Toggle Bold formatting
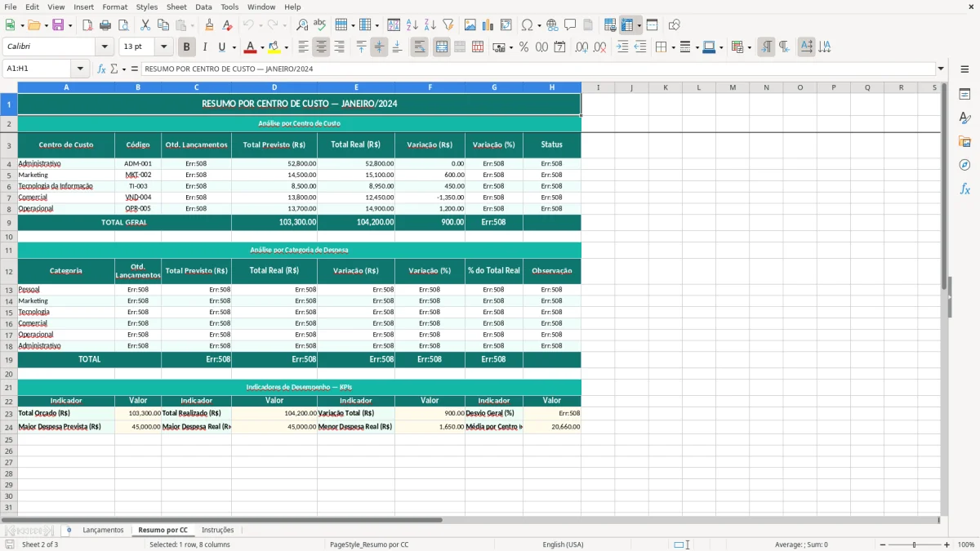The height and width of the screenshot is (551, 980). 186,47
